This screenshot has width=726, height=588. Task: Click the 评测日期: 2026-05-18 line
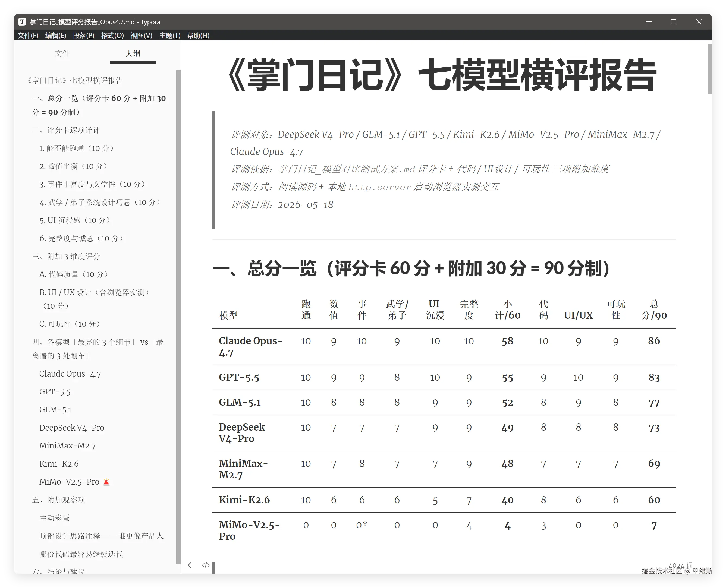click(282, 205)
